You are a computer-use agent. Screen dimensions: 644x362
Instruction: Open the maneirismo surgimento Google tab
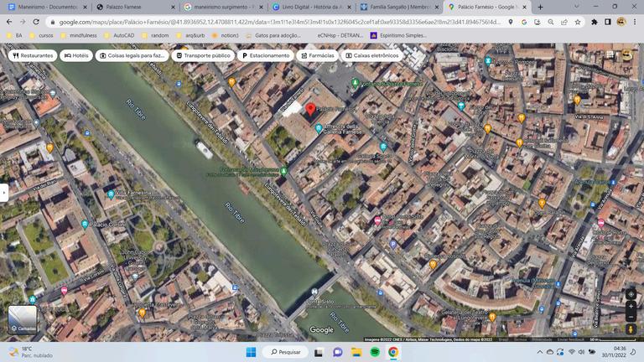tap(224, 7)
